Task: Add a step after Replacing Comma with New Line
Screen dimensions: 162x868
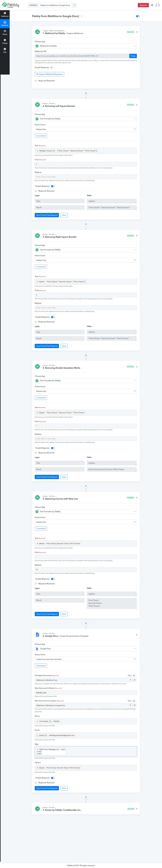Action: tap(86, 623)
